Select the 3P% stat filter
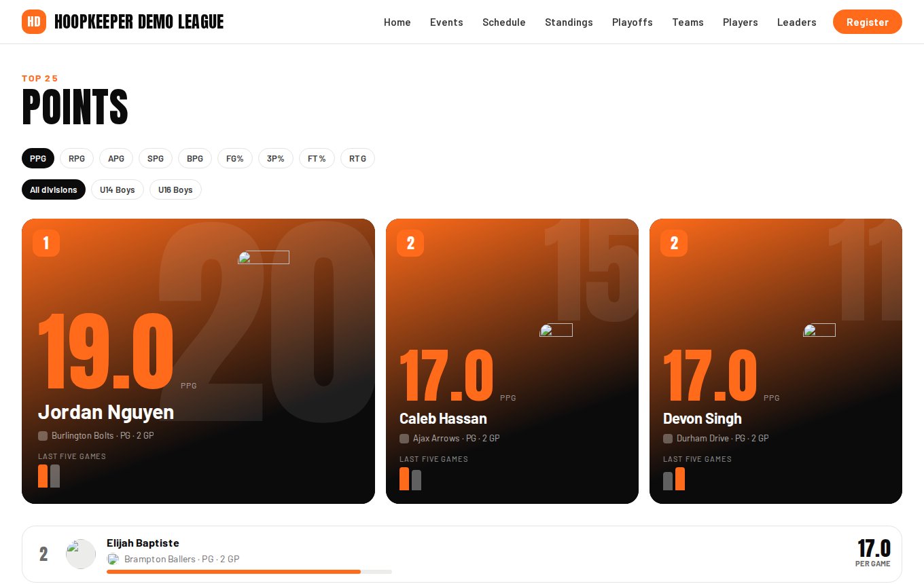This screenshot has width=924, height=584. point(276,158)
